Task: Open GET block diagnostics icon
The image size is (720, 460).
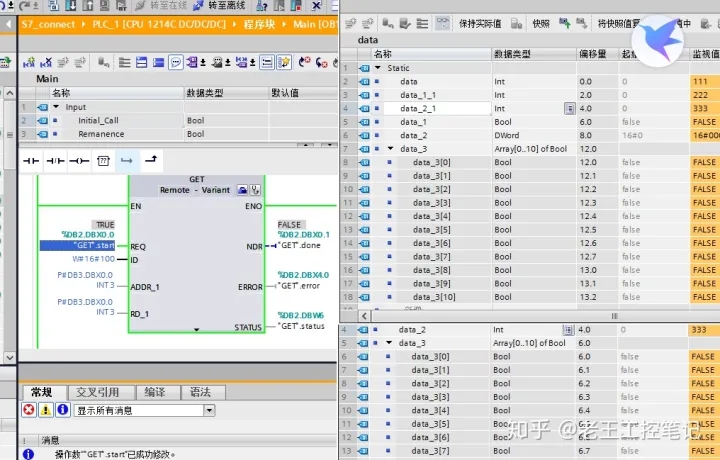Action: 255,190
